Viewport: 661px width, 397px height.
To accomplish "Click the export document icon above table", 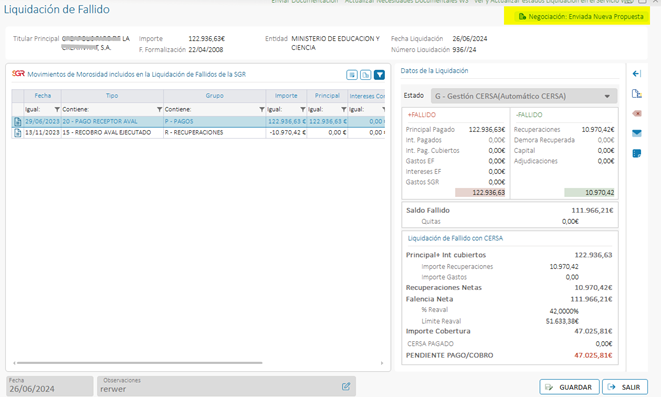I will (365, 75).
